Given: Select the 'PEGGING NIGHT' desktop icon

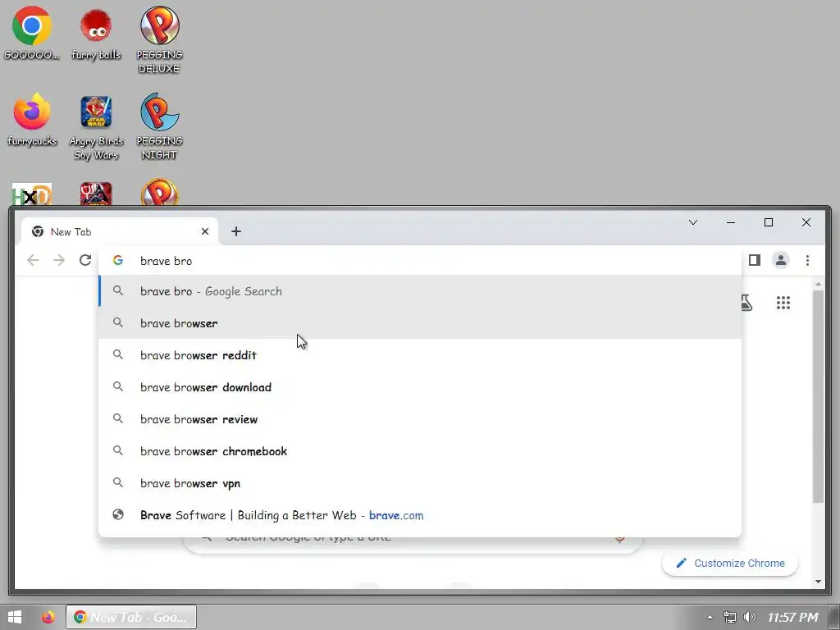Looking at the screenshot, I should click(x=160, y=126).
